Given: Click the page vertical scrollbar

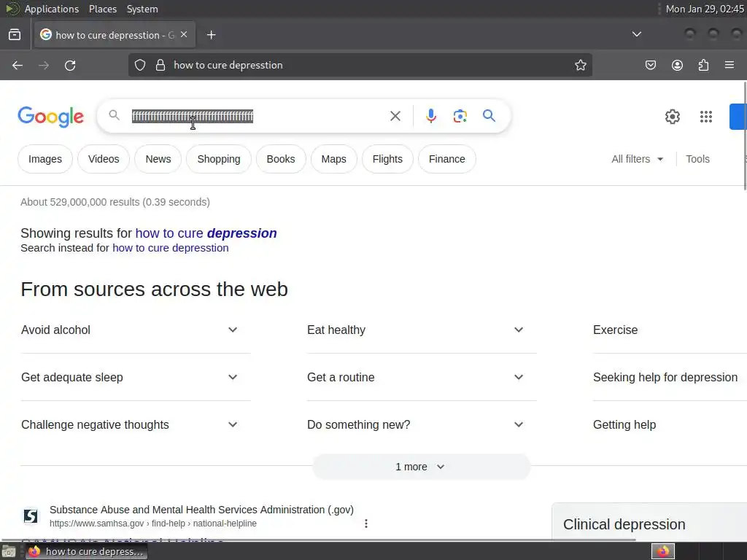Looking at the screenshot, I should pyautogui.click(x=745, y=136).
